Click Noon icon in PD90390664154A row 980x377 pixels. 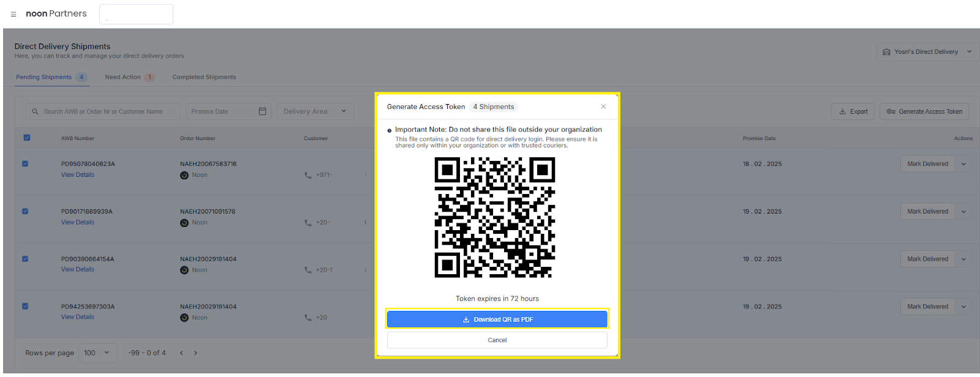click(x=184, y=270)
